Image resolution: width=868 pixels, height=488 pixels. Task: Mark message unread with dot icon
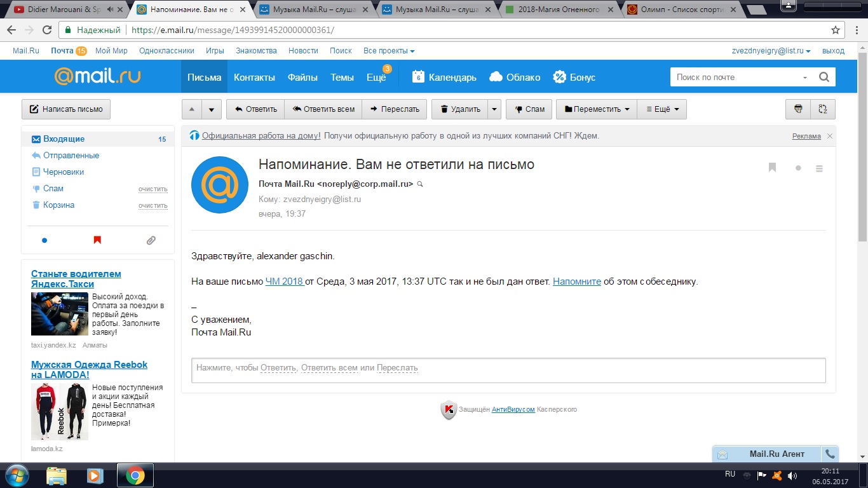[x=798, y=168]
